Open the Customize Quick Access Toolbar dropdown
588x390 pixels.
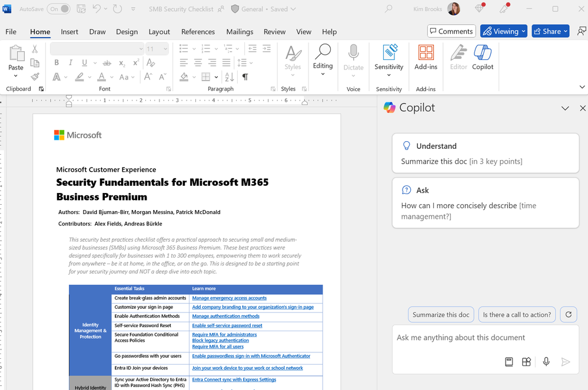coord(133,9)
